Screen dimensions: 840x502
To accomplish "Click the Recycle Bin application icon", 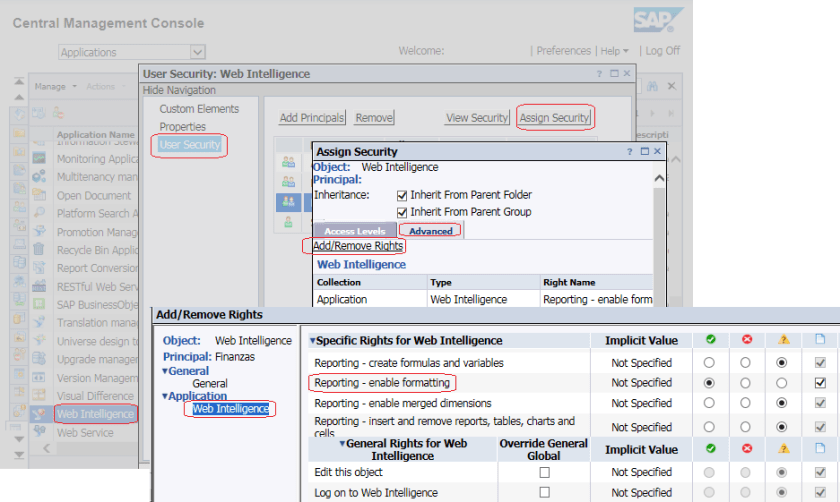I will (39, 250).
